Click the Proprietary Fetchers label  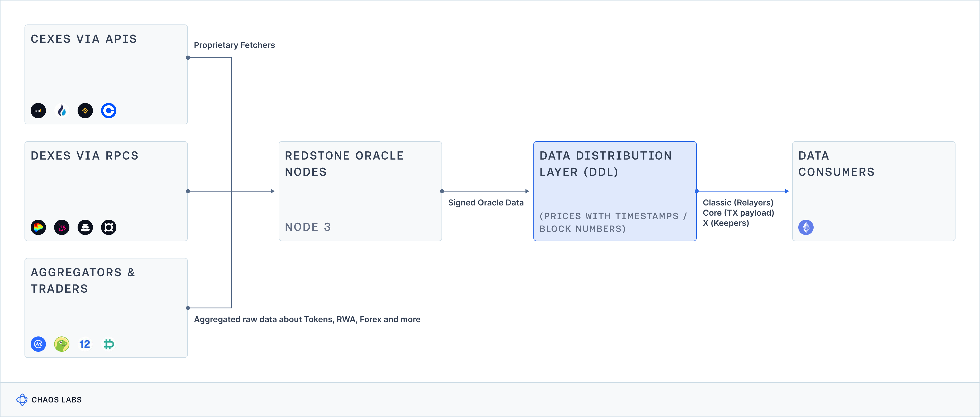234,45
